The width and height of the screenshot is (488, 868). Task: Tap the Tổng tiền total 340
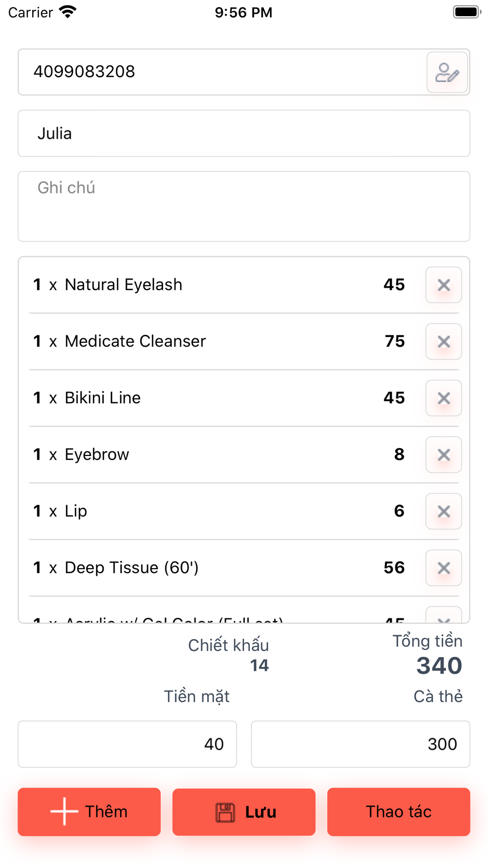click(x=439, y=665)
